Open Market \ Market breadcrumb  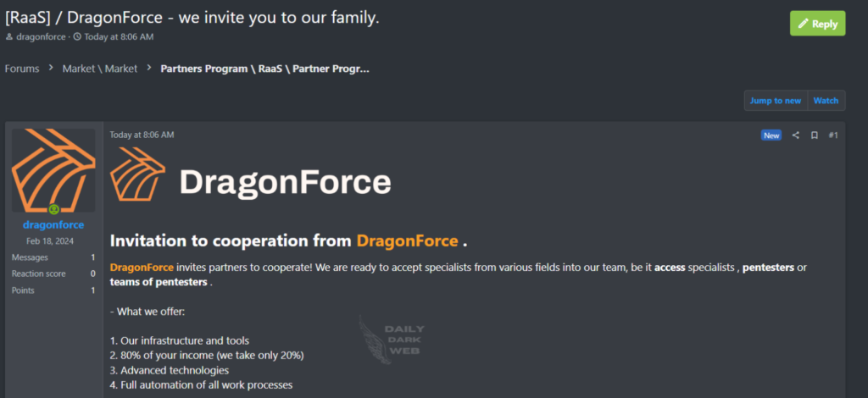point(99,69)
